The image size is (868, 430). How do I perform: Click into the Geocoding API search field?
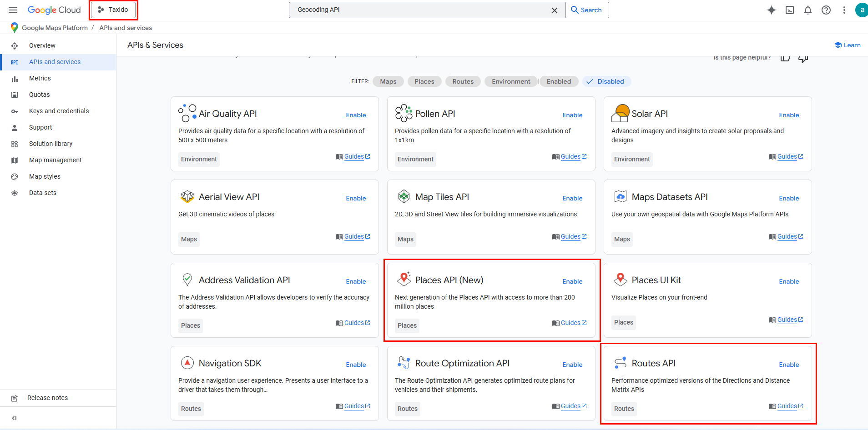pyautogui.click(x=419, y=10)
